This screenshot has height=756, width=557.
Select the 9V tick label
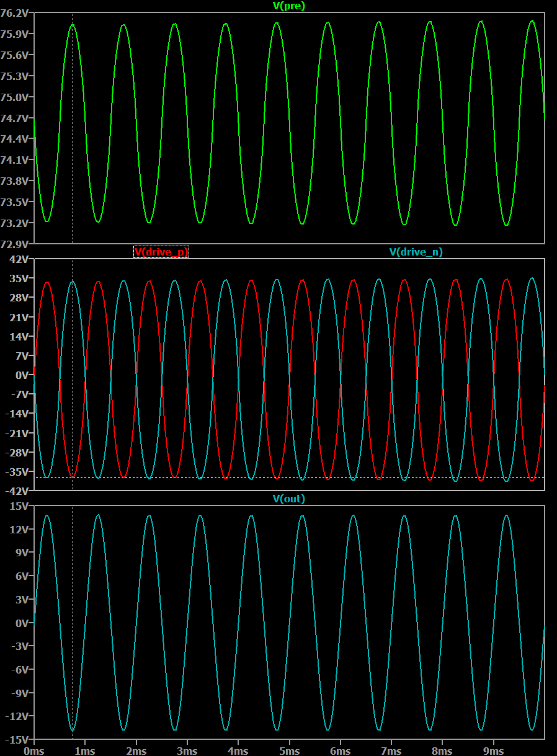tap(22, 553)
